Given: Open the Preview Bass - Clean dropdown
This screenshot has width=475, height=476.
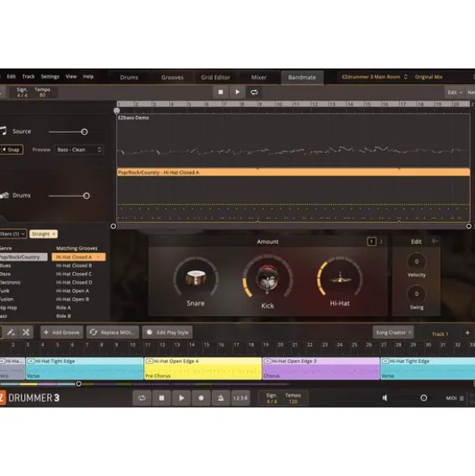Looking at the screenshot, I should pyautogui.click(x=79, y=150).
